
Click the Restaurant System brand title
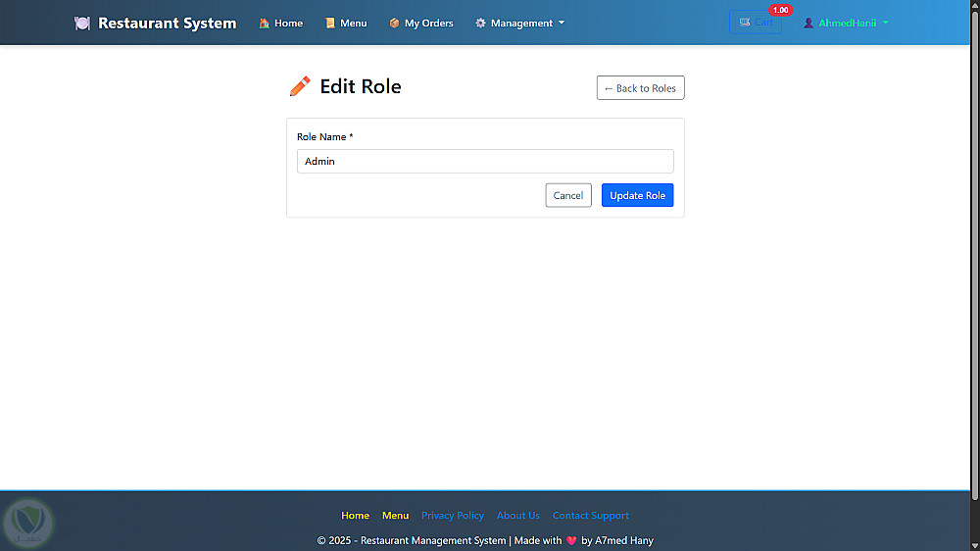click(x=167, y=24)
